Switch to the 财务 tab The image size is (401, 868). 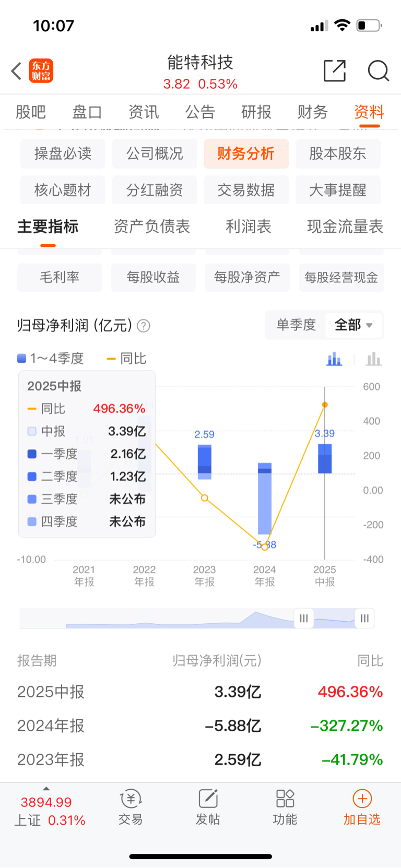313,112
